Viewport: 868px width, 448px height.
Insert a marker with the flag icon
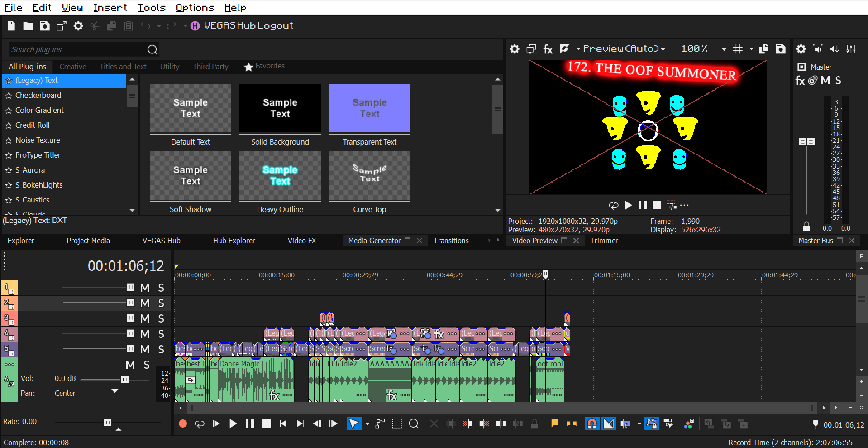pos(555,424)
